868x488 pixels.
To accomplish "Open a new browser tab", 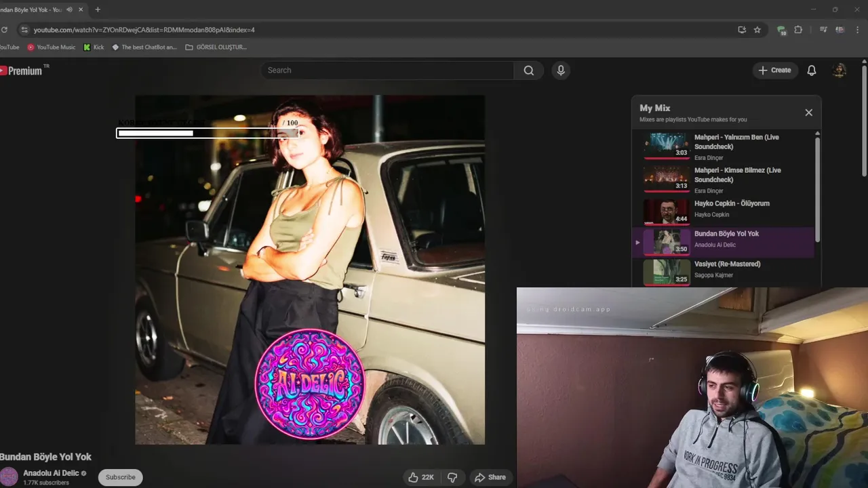I will [x=98, y=9].
